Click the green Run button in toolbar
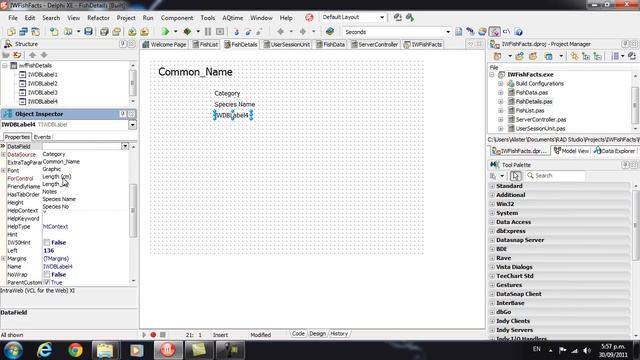Screen dimensions: 640x360 [165, 31]
